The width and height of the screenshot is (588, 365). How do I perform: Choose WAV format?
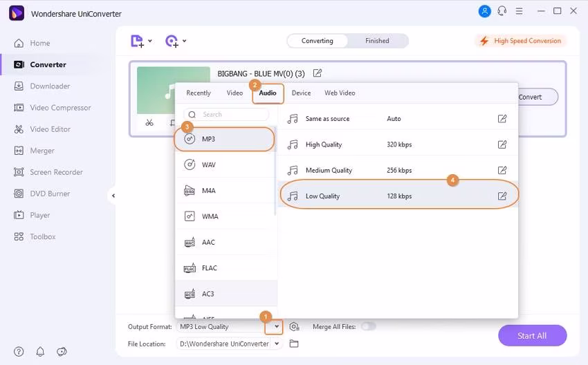[x=225, y=165]
